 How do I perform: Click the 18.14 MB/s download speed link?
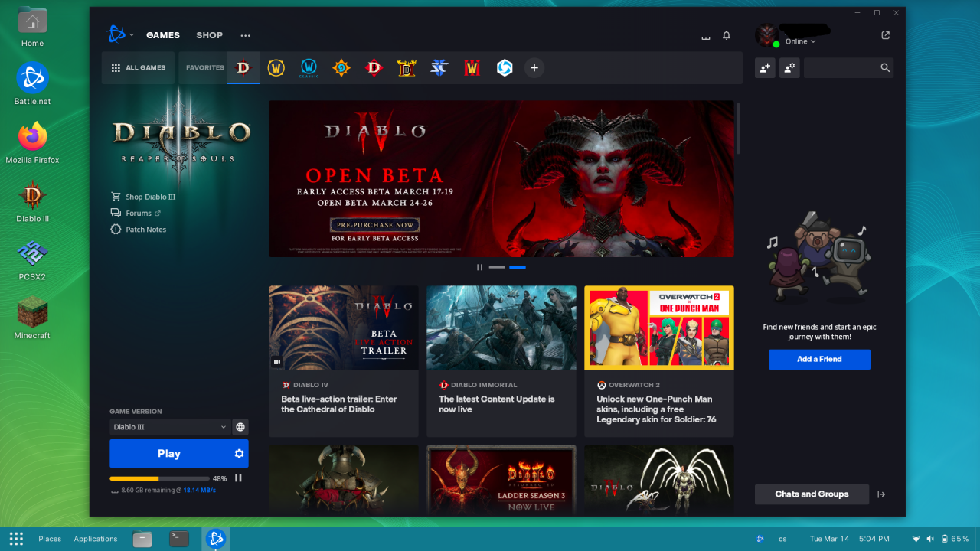click(x=200, y=491)
